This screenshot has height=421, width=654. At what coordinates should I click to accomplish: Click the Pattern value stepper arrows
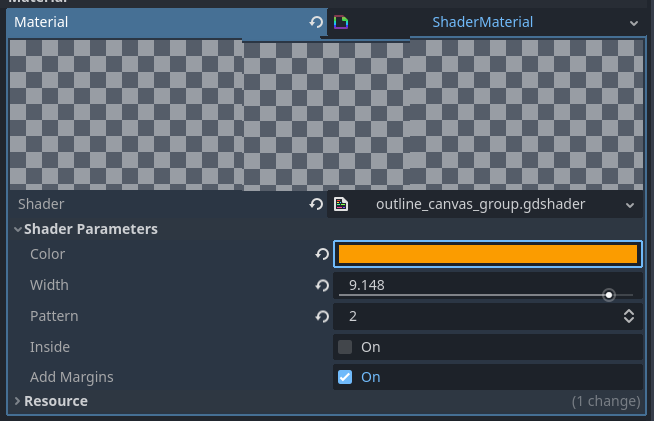coord(629,316)
